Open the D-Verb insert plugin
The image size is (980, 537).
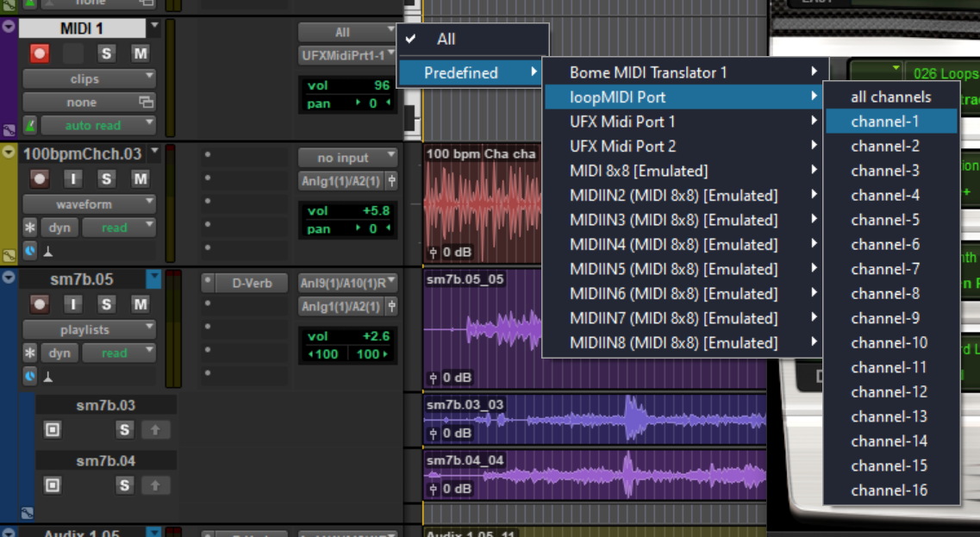252,283
